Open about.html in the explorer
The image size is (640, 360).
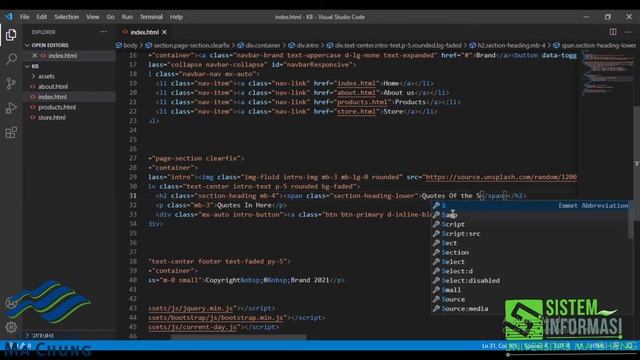pos(53,87)
